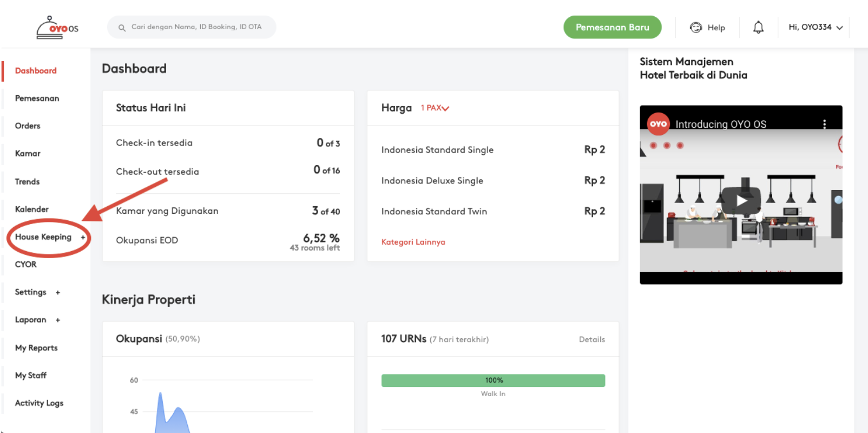
Task: Click the Check-out tersedia row
Action: (228, 171)
